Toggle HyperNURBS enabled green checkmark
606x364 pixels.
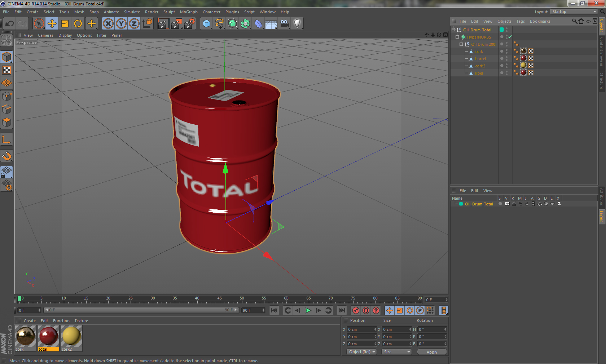pyautogui.click(x=510, y=37)
